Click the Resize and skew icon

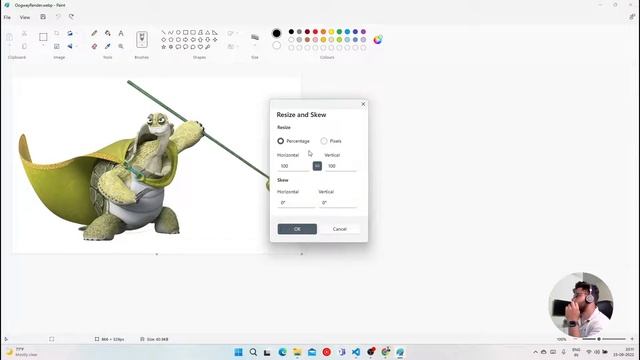click(x=57, y=47)
